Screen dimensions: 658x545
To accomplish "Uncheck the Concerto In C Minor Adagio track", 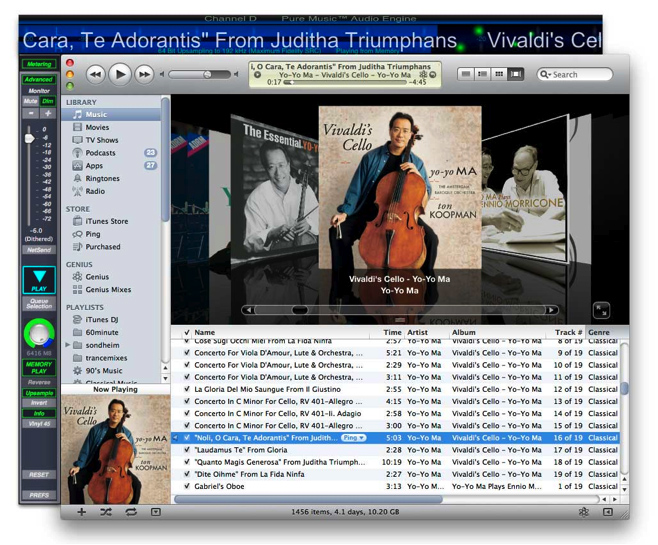I will coord(187,413).
